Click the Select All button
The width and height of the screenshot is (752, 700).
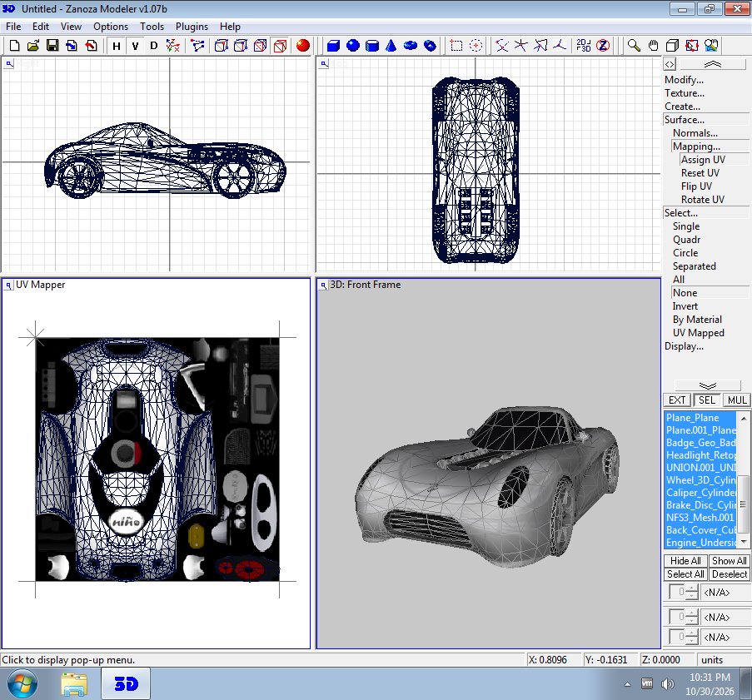pyautogui.click(x=685, y=574)
